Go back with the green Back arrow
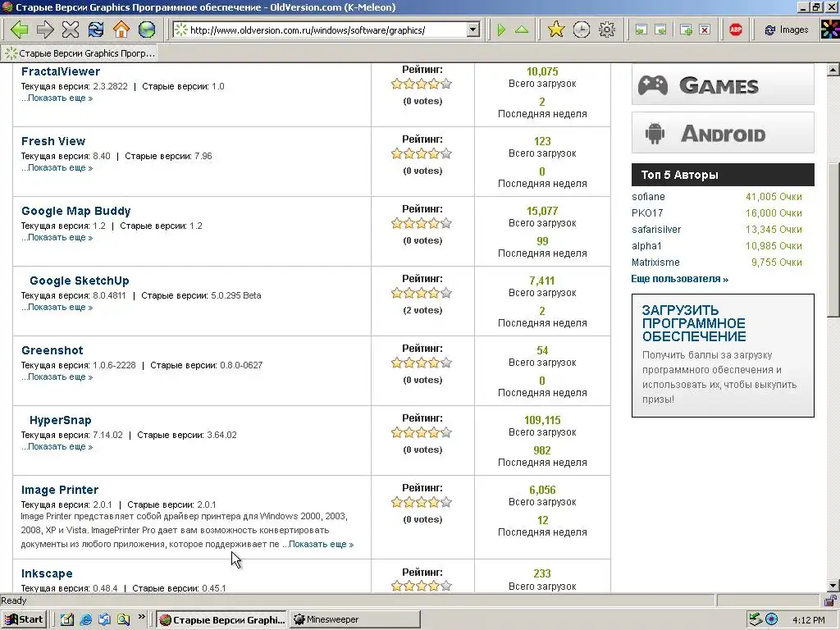This screenshot has width=840, height=630. (x=19, y=30)
